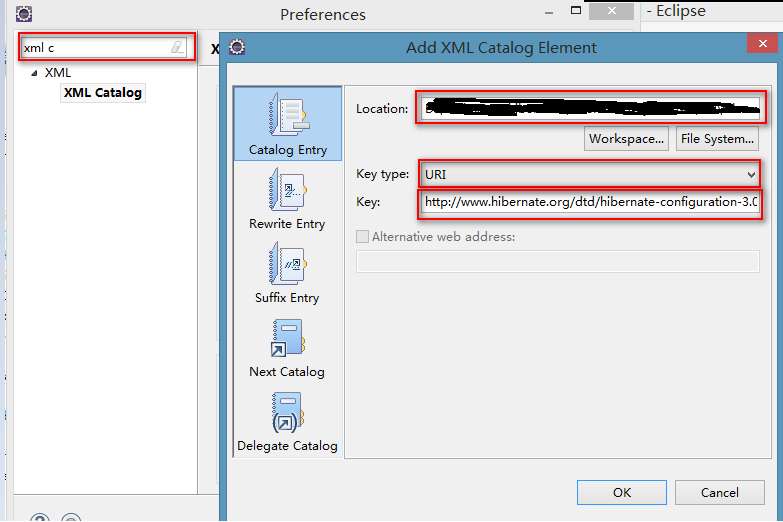Click the Cancel button
The width and height of the screenshot is (783, 522).
[720, 493]
